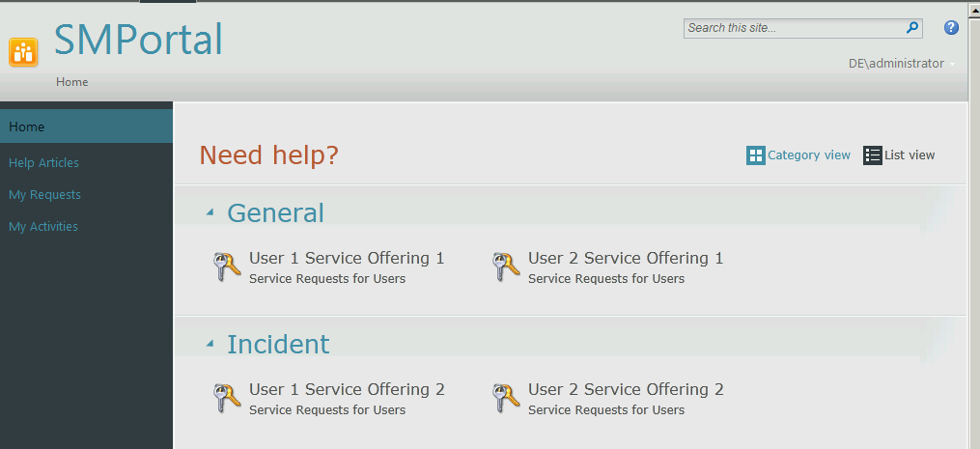This screenshot has width=980, height=449.
Task: Click the search magnifier icon
Action: click(911, 28)
